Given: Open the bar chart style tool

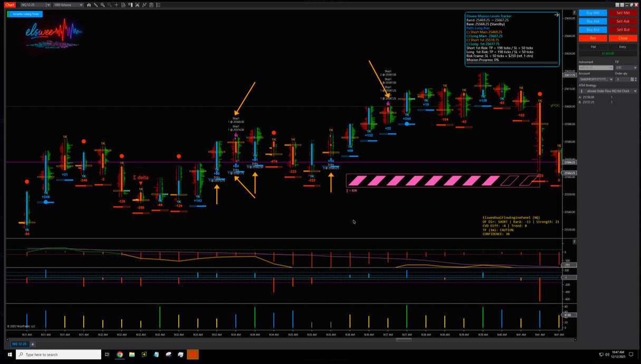Looking at the screenshot, I should pos(89,5).
